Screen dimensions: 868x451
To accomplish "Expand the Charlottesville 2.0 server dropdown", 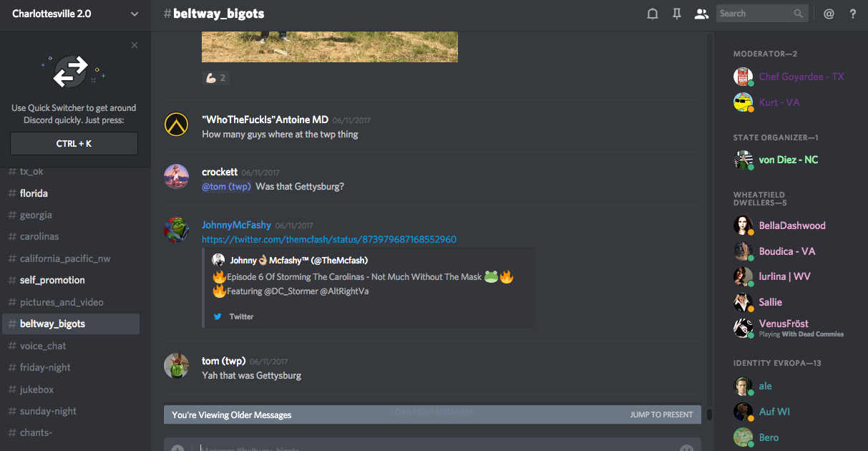I will click(x=135, y=14).
